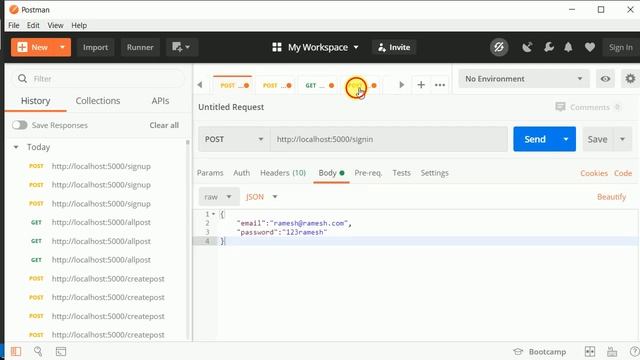This screenshot has width=640, height=360.
Task: Open the JSON format dropdown
Action: [x=261, y=197]
